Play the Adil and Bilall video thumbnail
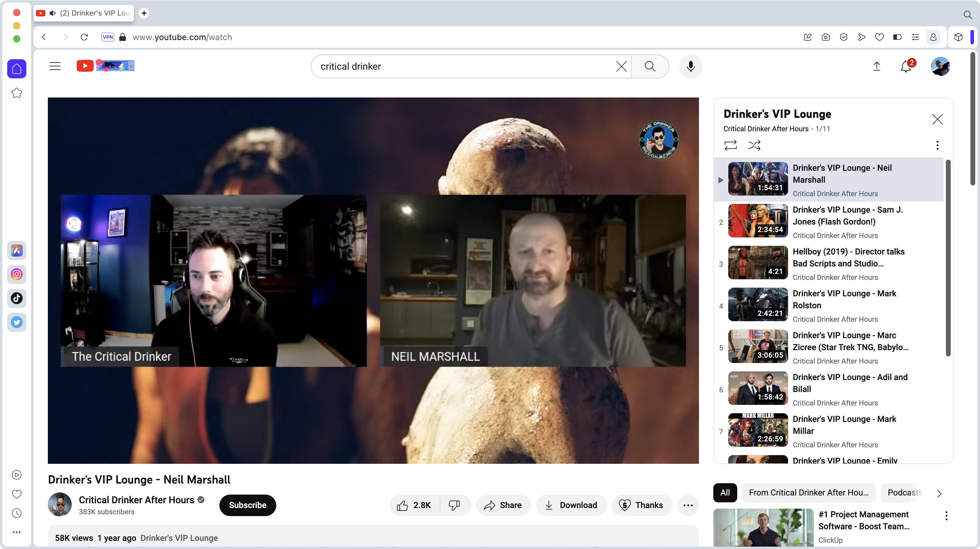This screenshot has width=980, height=549. point(758,388)
